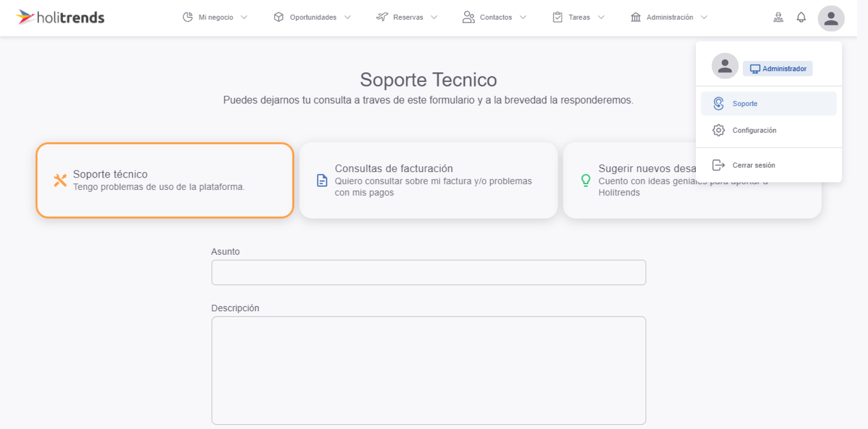Open the Administración menu label
This screenshot has width=868, height=429.
tap(670, 17)
